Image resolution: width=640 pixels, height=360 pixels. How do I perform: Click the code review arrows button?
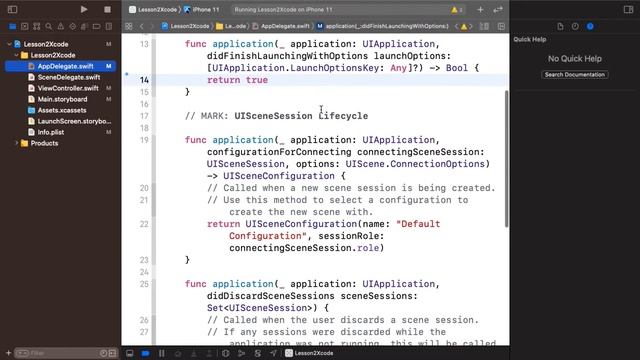[498, 9]
